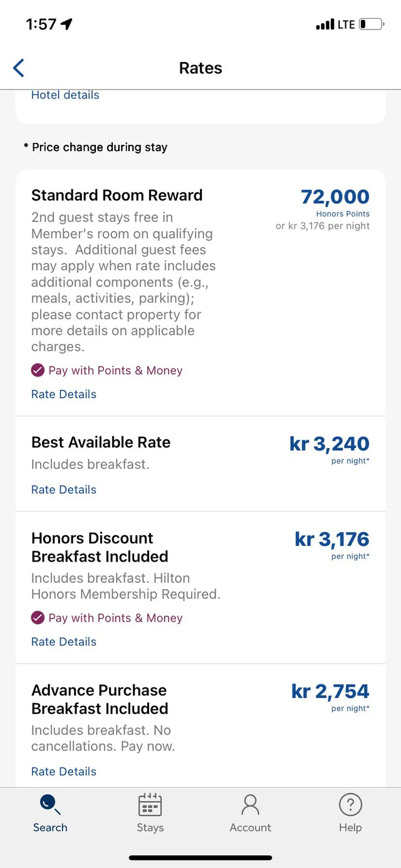Choose the kr 2,754 Advance Purchase rate
The image size is (401, 868).
(x=330, y=691)
